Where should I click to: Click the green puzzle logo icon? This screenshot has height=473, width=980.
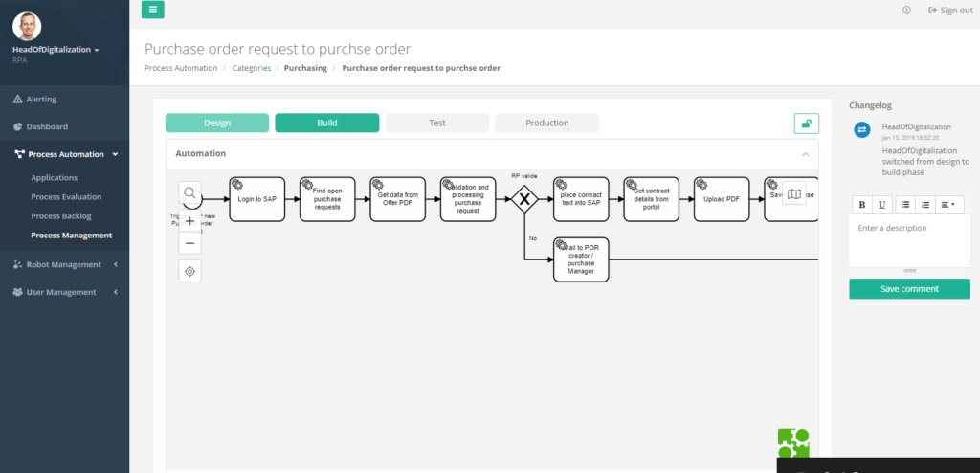point(793,443)
